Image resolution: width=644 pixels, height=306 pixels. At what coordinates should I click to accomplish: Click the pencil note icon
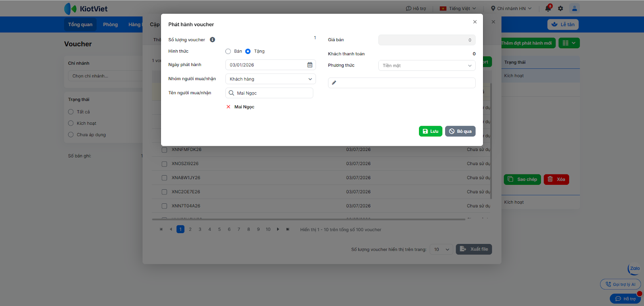334,83
